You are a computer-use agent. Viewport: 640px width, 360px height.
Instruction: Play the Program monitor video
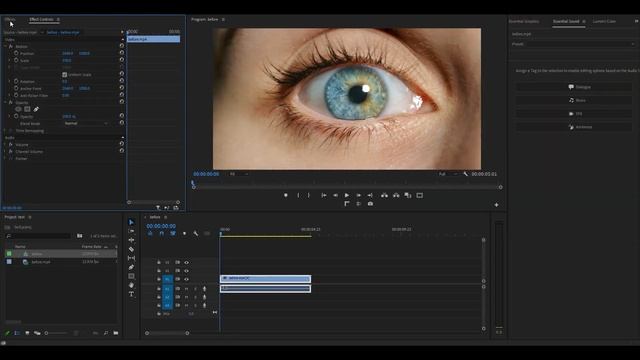(347, 196)
